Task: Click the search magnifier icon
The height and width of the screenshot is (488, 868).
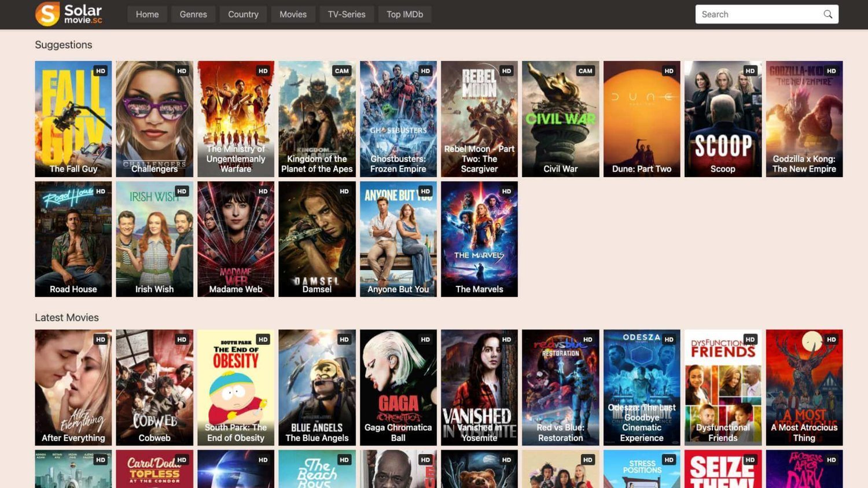Action: click(828, 14)
